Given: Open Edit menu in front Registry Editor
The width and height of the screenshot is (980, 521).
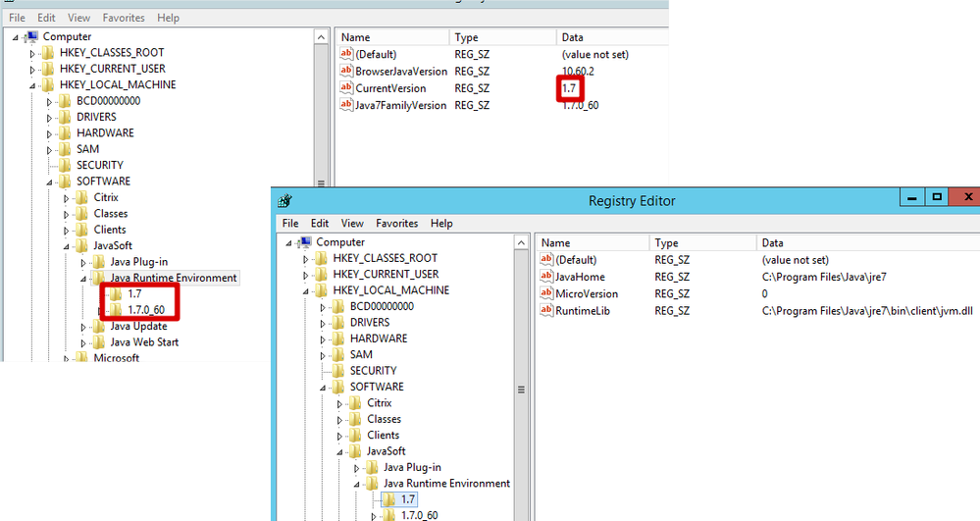Looking at the screenshot, I should coord(320,224).
